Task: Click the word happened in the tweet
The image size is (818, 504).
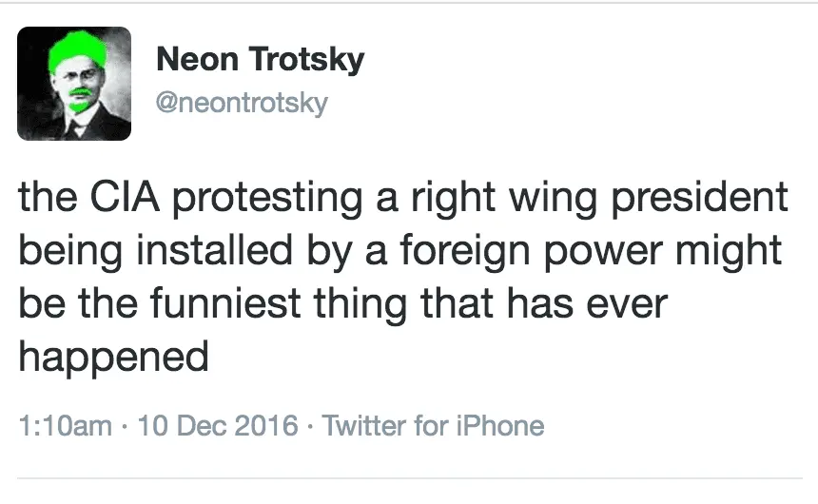Action: pos(114,358)
